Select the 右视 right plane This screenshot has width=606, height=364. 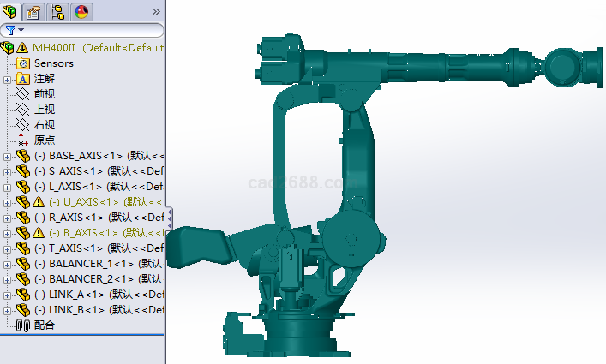(45, 125)
